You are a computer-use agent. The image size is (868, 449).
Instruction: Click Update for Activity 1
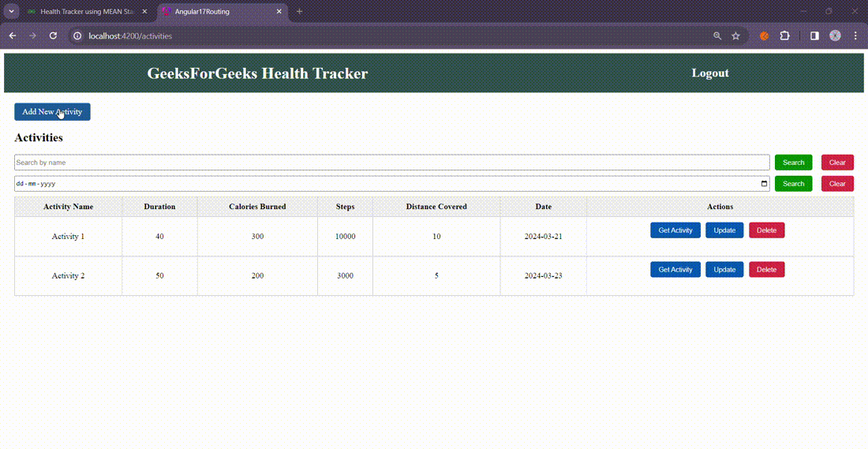pyautogui.click(x=724, y=230)
